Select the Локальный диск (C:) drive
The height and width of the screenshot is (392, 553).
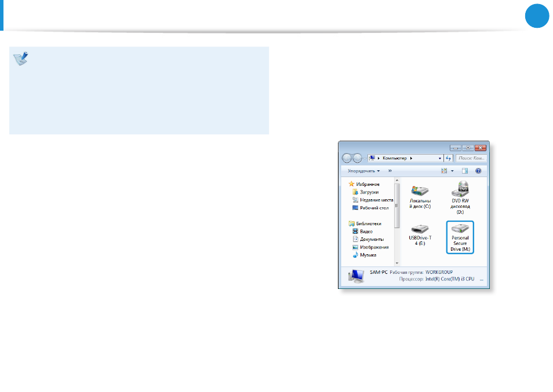[420, 197]
